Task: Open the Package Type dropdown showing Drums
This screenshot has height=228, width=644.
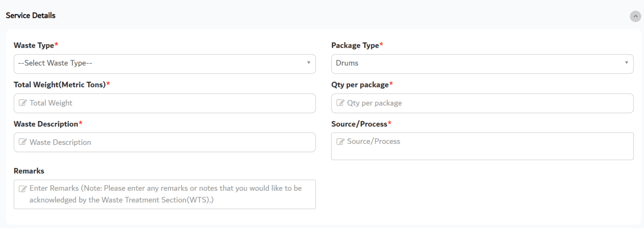Action: (x=482, y=63)
